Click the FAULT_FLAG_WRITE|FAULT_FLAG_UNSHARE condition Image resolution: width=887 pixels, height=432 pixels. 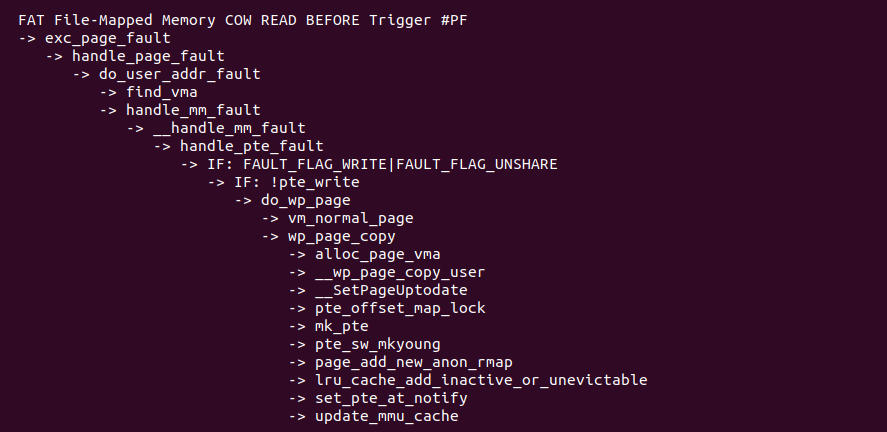click(x=400, y=165)
